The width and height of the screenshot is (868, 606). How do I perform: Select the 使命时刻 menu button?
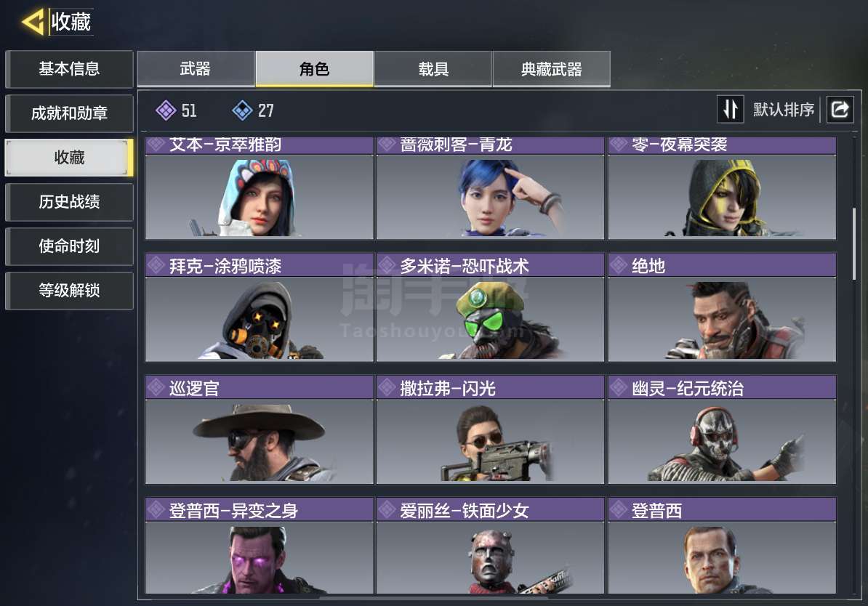(x=69, y=246)
